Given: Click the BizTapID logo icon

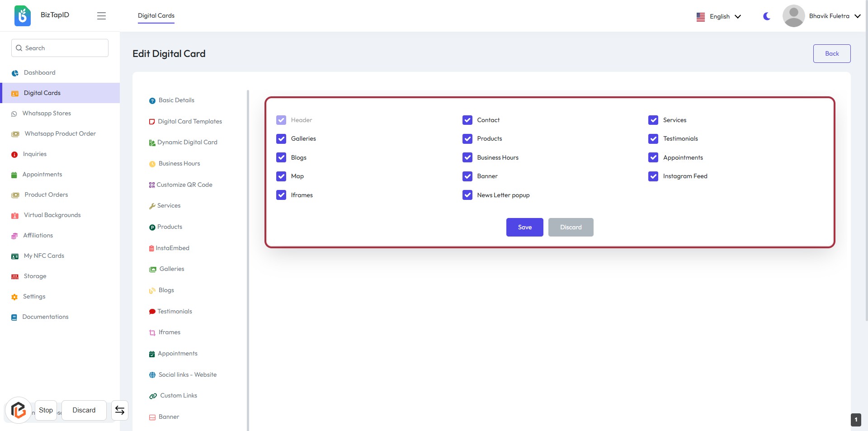Looking at the screenshot, I should [x=22, y=16].
